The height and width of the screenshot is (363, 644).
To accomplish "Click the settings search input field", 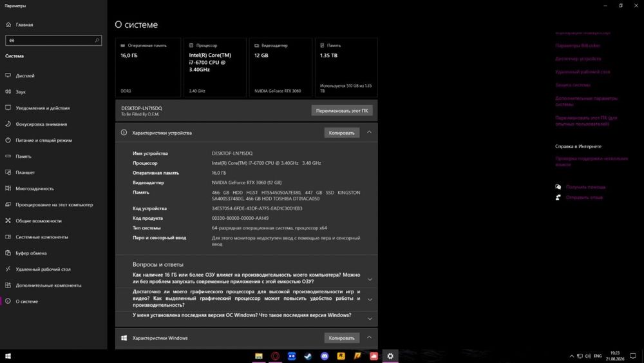I will [53, 40].
